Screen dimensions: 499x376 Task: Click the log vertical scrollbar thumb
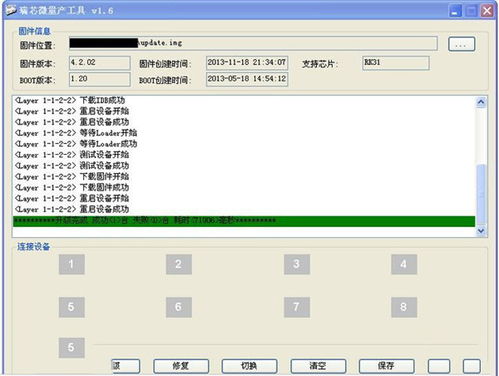point(481,195)
